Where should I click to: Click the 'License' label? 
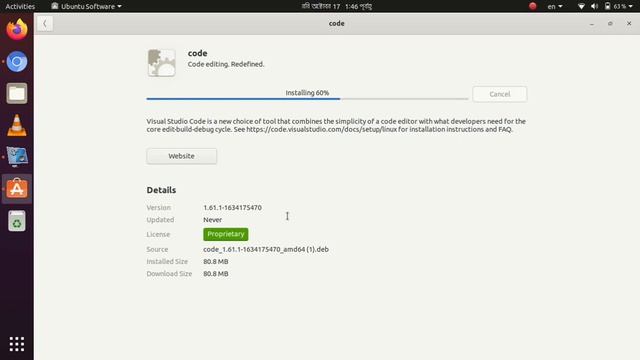[x=158, y=235]
